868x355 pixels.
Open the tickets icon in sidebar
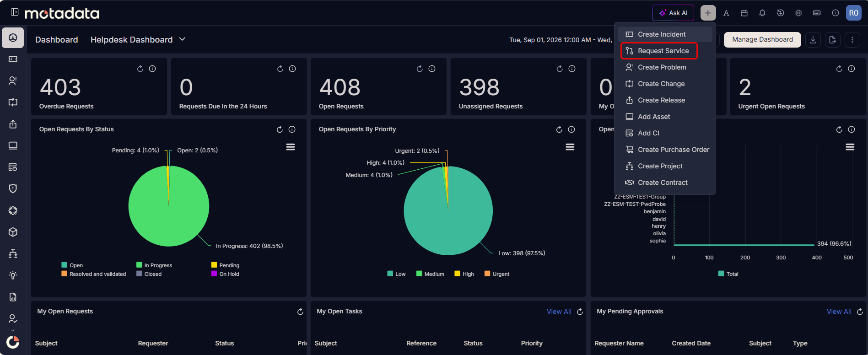tap(13, 59)
